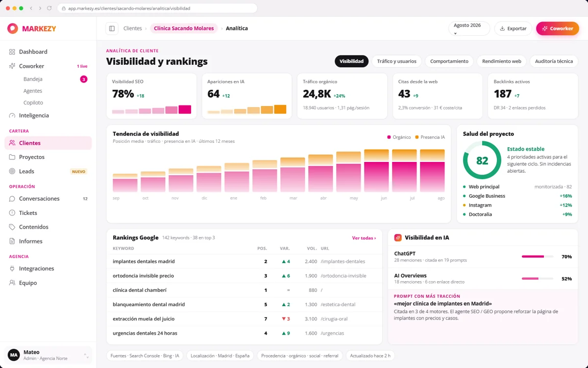Select urgencias dentales 24 horas keyword
Screen dimensions: 588x368
[x=244, y=333]
